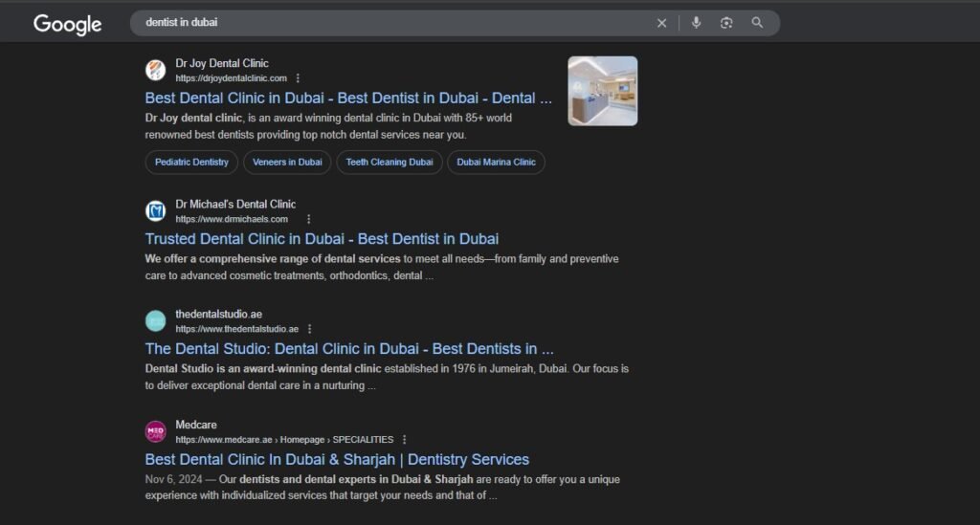Click Dr Joy Dental Clinic favicon
Viewport: 980px width, 525px height.
click(x=155, y=70)
